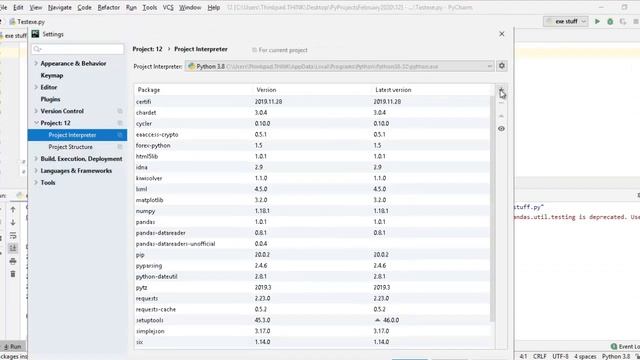The image size is (640, 360).
Task: Expand the Editor settings section
Action: [x=36, y=87]
